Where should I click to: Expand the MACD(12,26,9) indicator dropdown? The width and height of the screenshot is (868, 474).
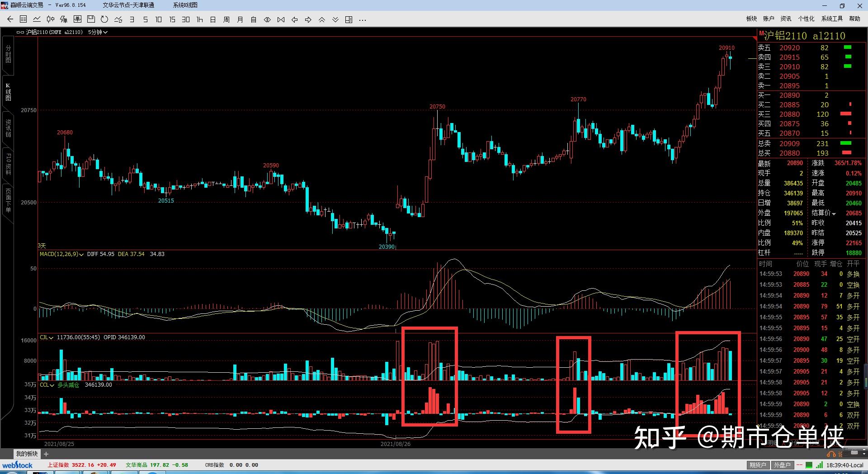(81, 255)
